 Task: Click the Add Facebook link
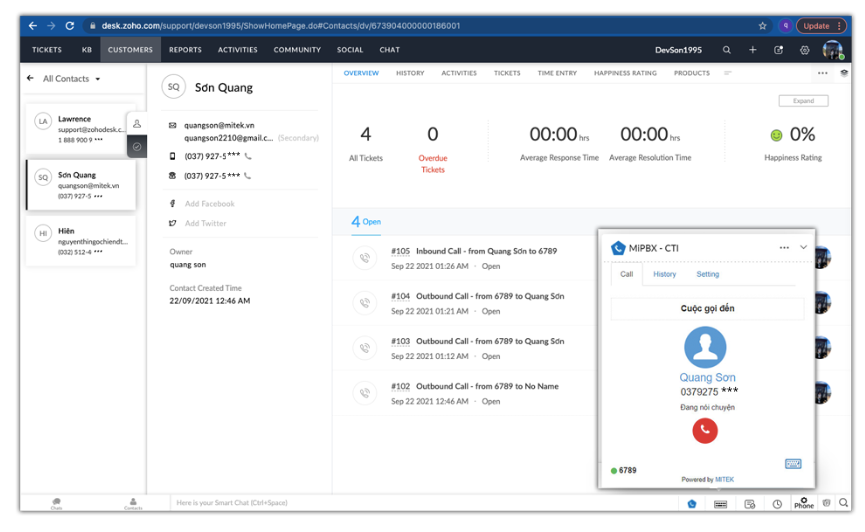coord(209,204)
